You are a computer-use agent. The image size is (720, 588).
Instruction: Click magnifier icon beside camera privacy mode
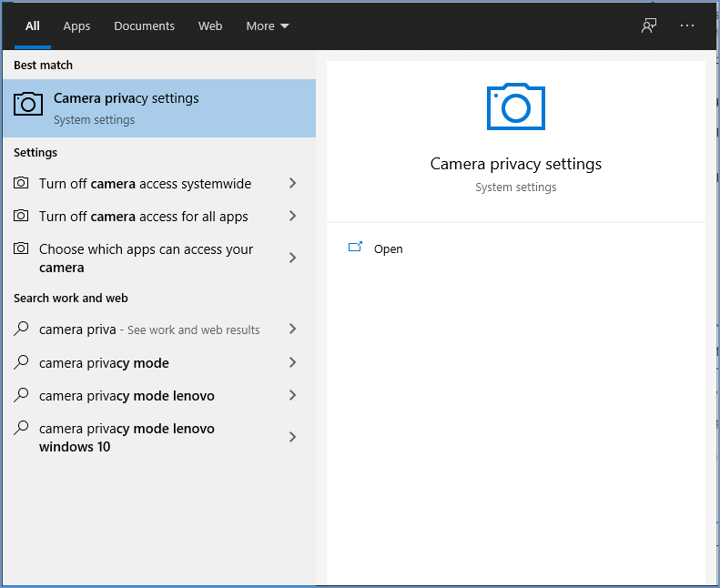(21, 362)
